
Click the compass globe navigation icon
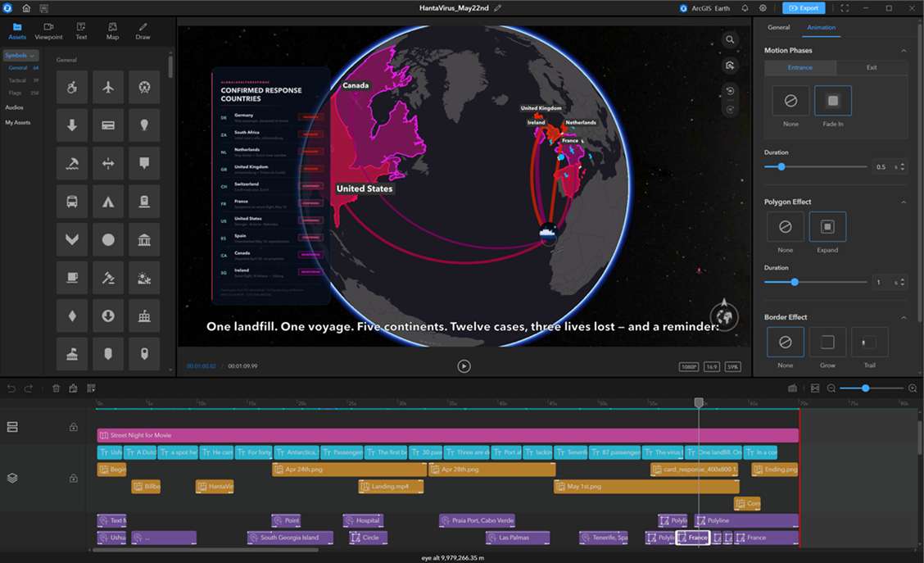724,316
